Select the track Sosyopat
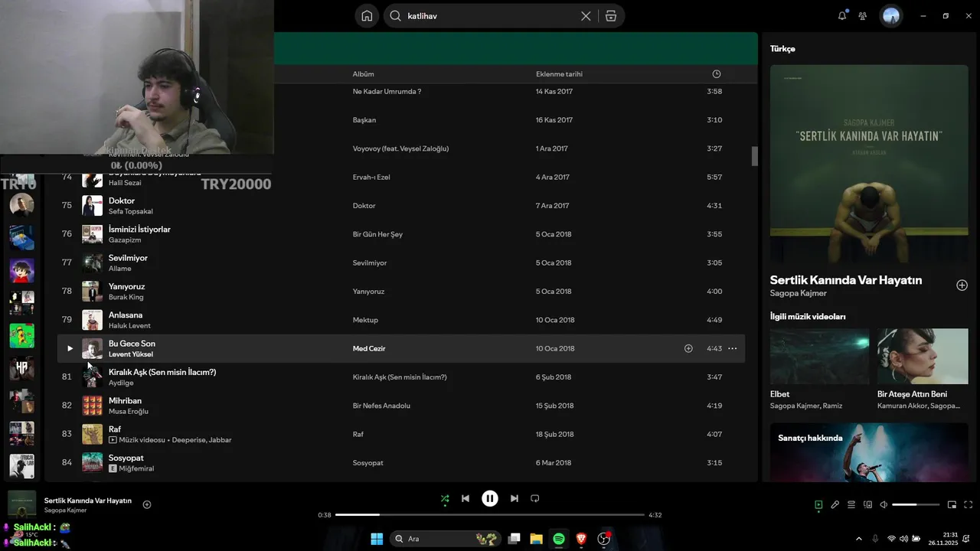Image resolution: width=980 pixels, height=551 pixels. [126, 458]
